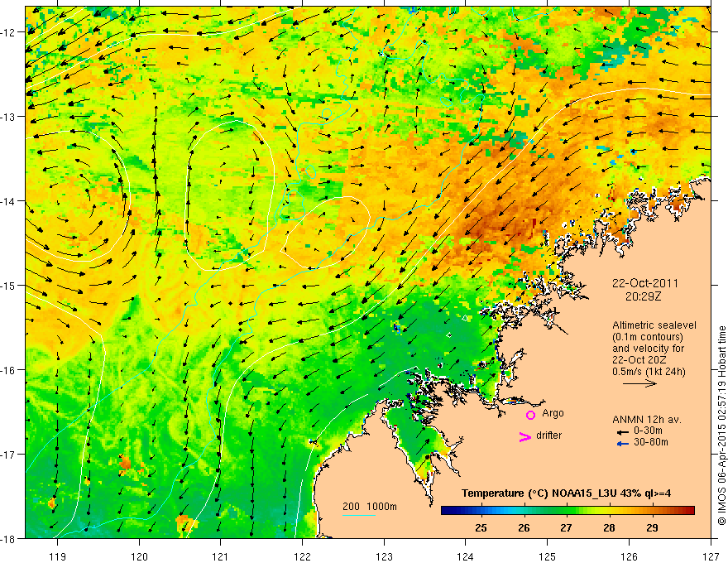The image size is (728, 563).
Task: Click the color bar label 27
Action: pos(566,528)
